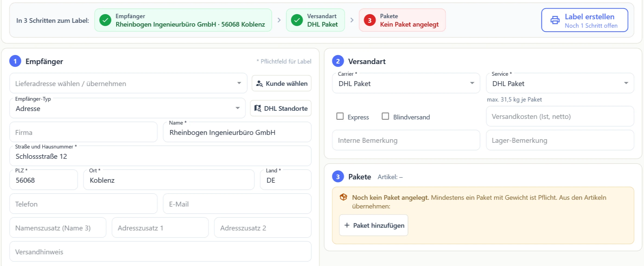
Task: Click the plus icon in Paket hinzufügen
Action: tap(347, 225)
